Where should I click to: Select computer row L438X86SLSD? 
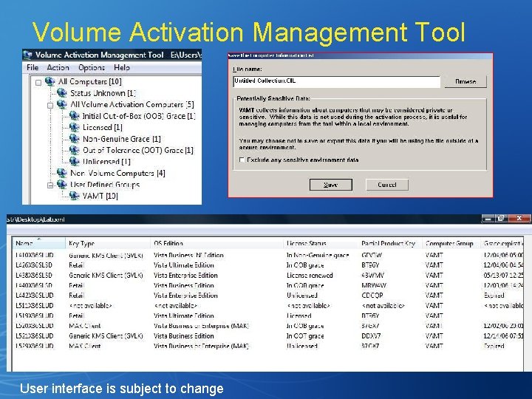(268, 275)
